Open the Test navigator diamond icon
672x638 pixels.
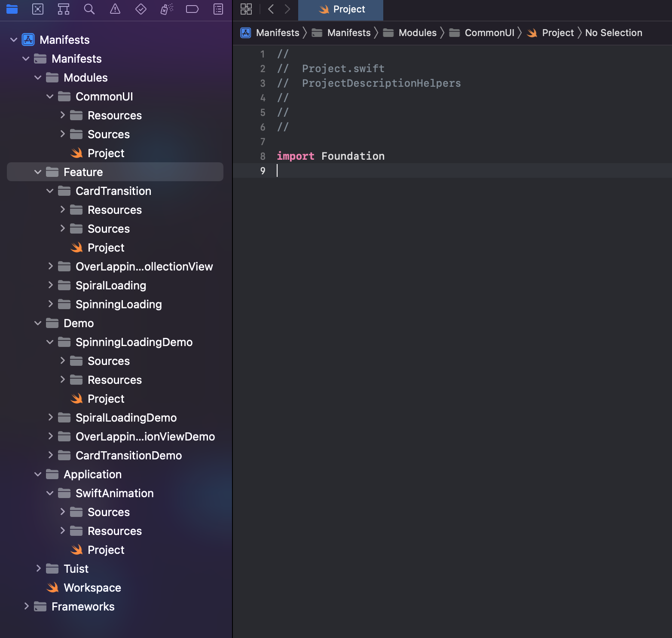tap(141, 9)
